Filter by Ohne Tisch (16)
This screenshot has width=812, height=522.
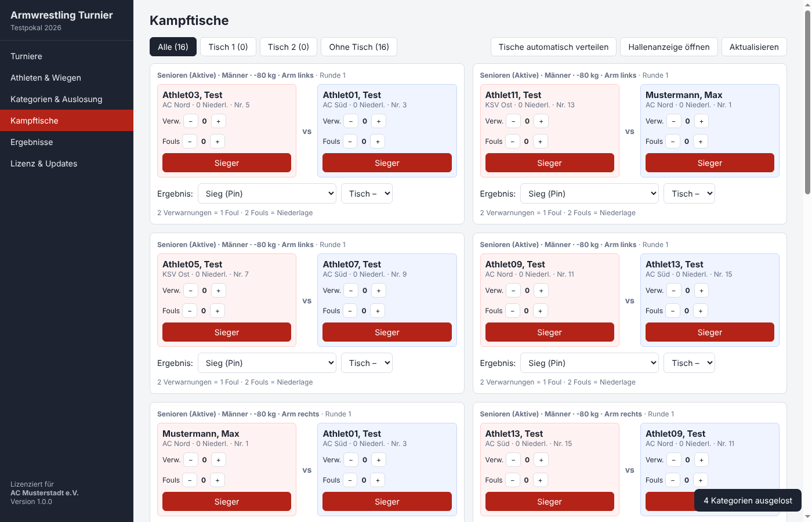(x=359, y=47)
